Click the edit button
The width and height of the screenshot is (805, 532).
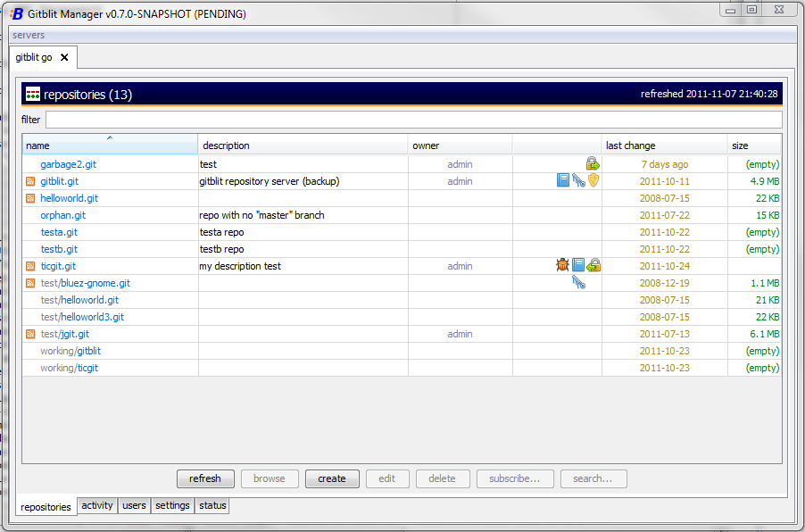pyautogui.click(x=387, y=478)
